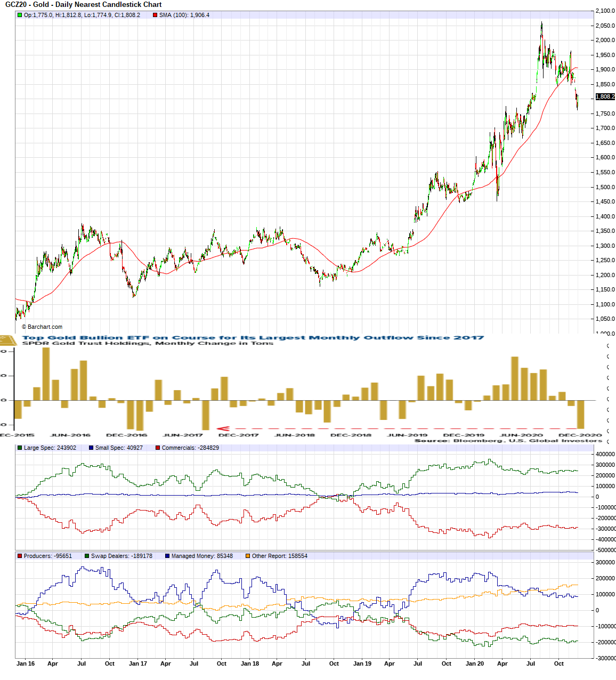Click the gold bar logo beside ETF title
Screen dimensions: 616x680
click(x=9, y=340)
